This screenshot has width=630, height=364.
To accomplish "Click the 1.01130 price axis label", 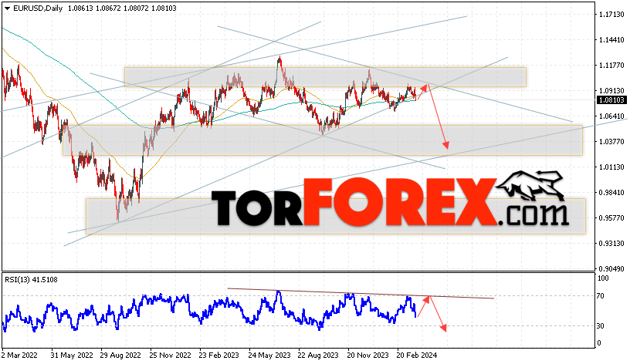I will pyautogui.click(x=611, y=167).
